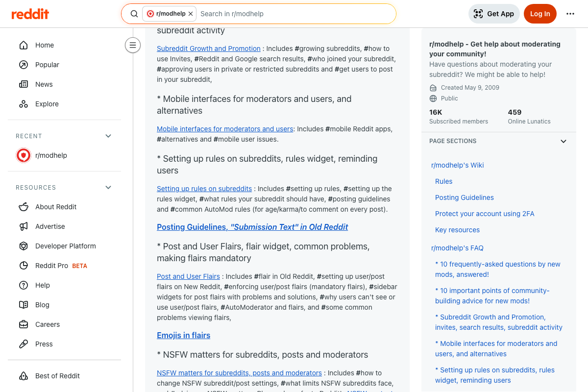Open the Help item

click(64, 285)
